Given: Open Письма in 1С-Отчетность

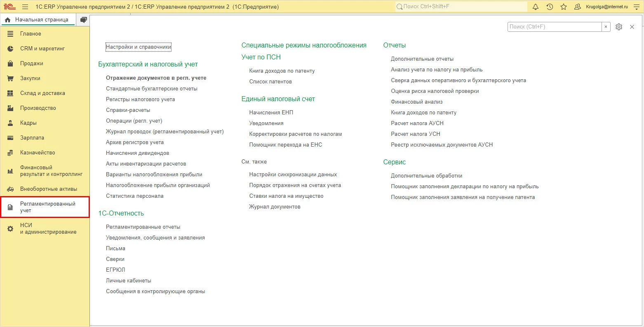Looking at the screenshot, I should tap(115, 249).
